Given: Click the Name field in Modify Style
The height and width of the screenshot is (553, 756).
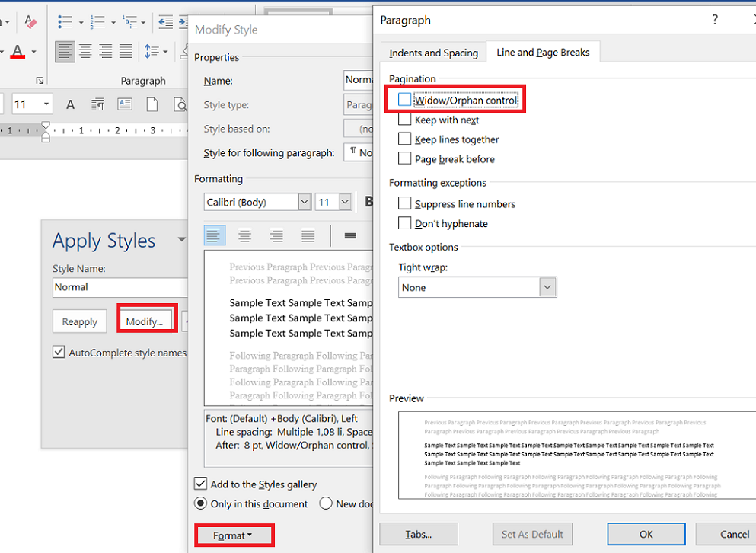Looking at the screenshot, I should pyautogui.click(x=359, y=80).
